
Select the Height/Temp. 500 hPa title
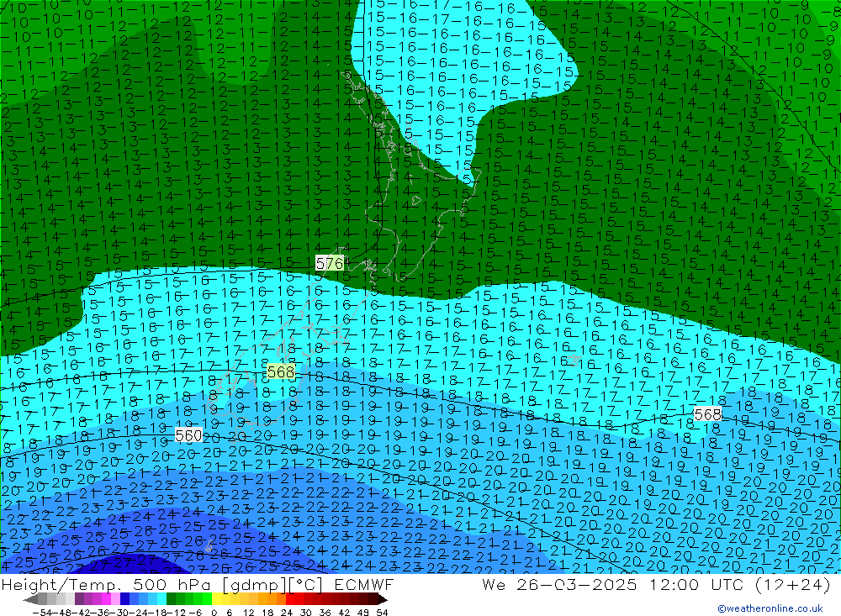tap(107, 584)
